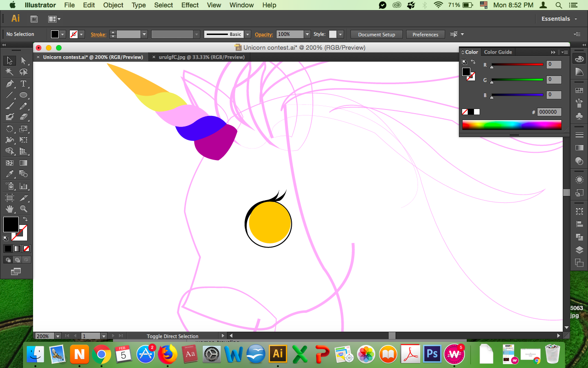Open Color panel options menu

click(565, 52)
